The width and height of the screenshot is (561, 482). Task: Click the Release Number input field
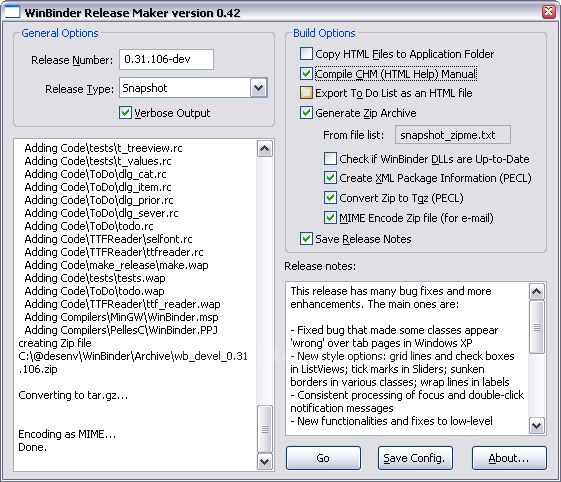pyautogui.click(x=166, y=59)
